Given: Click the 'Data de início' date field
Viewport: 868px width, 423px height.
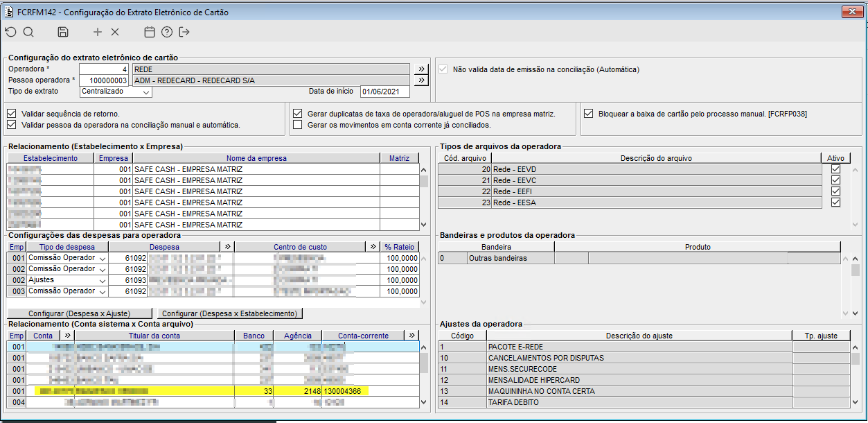Looking at the screenshot, I should point(384,92).
